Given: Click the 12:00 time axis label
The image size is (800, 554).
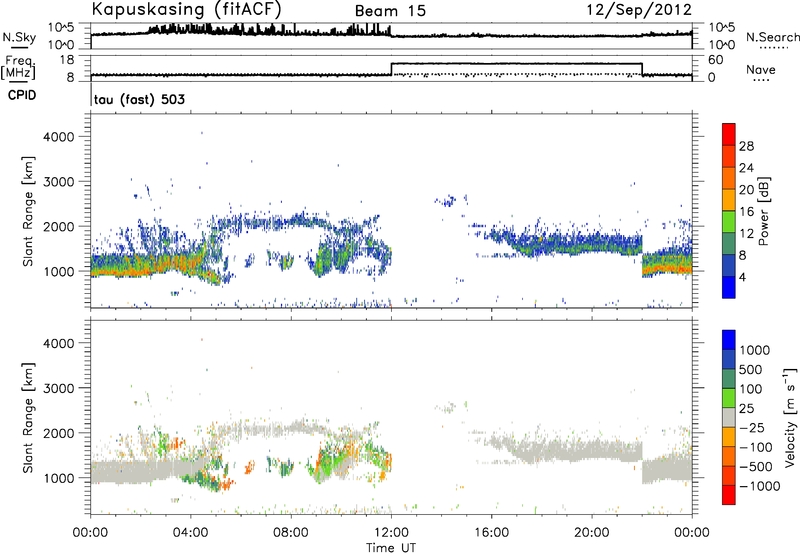Looking at the screenshot, I should [x=391, y=533].
